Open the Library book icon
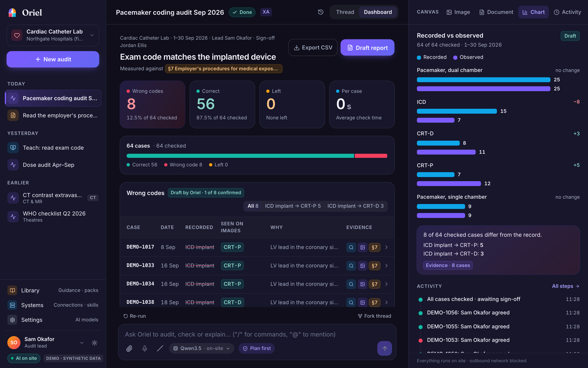Viewport: 588px width, 368px height. [x=12, y=290]
